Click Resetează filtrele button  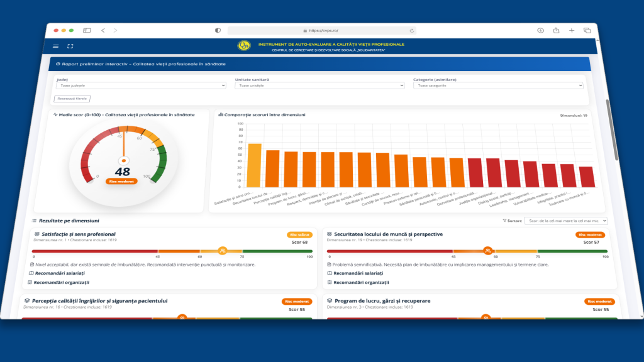[x=72, y=99]
